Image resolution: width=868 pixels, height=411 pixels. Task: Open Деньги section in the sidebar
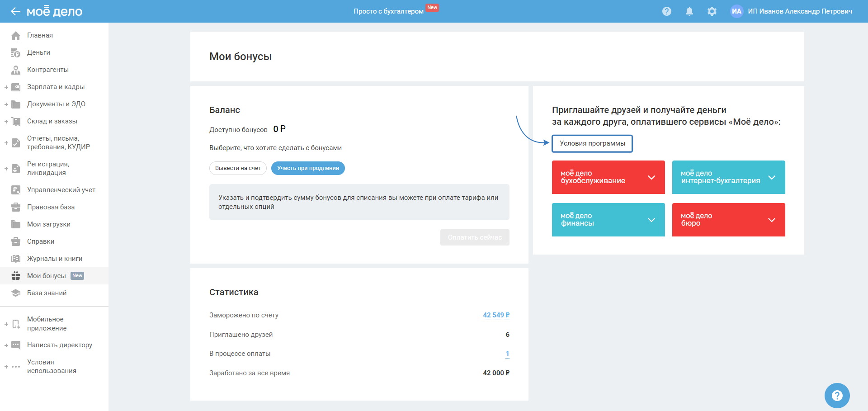click(x=38, y=52)
